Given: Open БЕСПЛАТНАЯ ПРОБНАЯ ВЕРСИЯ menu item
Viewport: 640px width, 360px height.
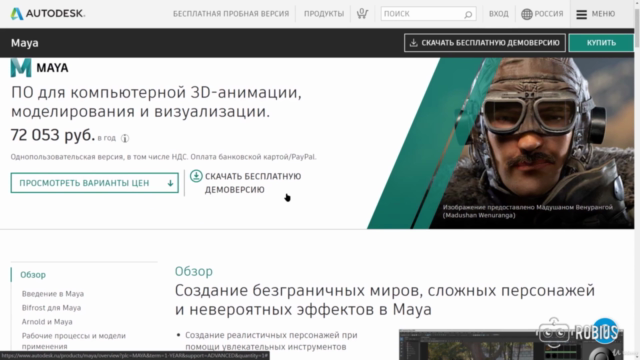Looking at the screenshot, I should coord(231,14).
